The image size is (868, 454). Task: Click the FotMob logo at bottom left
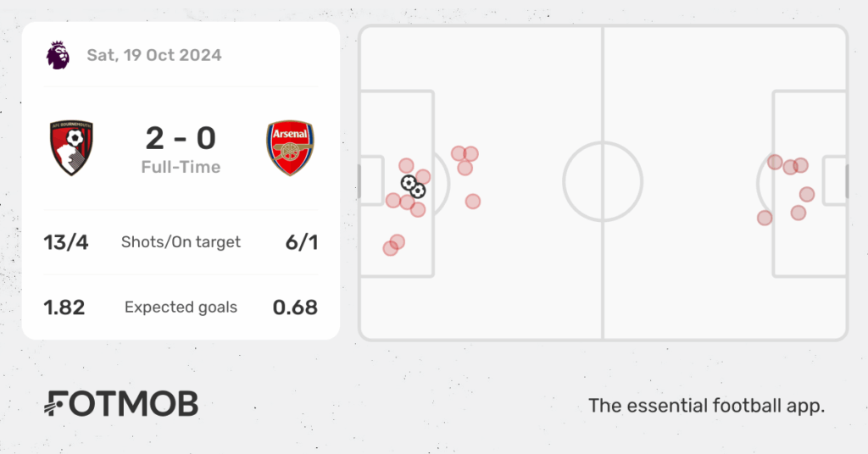click(x=121, y=404)
